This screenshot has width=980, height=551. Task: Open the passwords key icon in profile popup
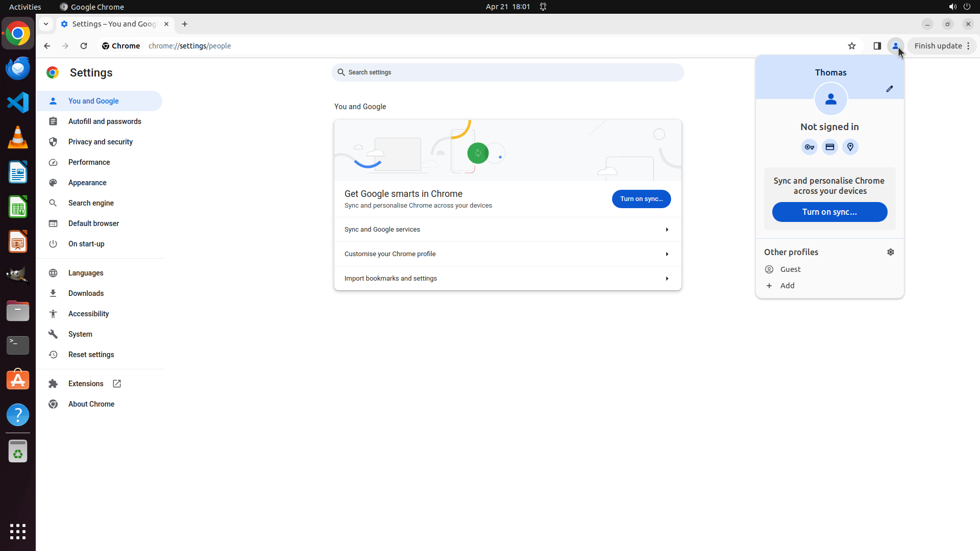809,147
